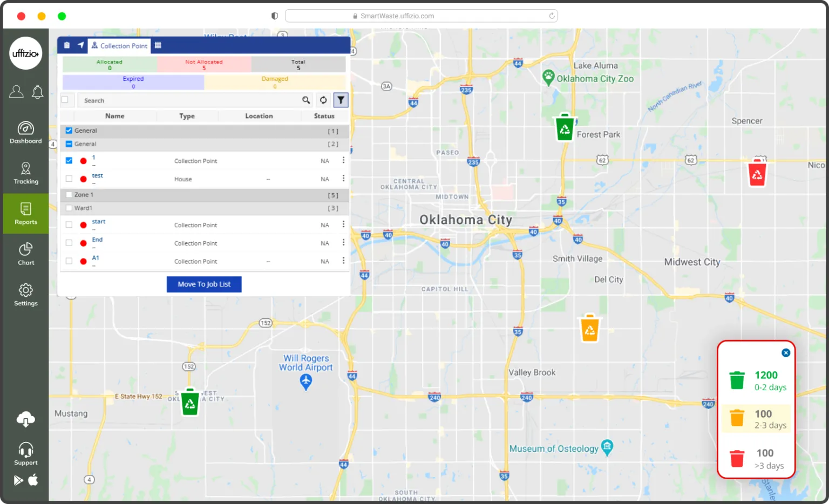
Task: Click the search magnifier icon
Action: coord(306,100)
